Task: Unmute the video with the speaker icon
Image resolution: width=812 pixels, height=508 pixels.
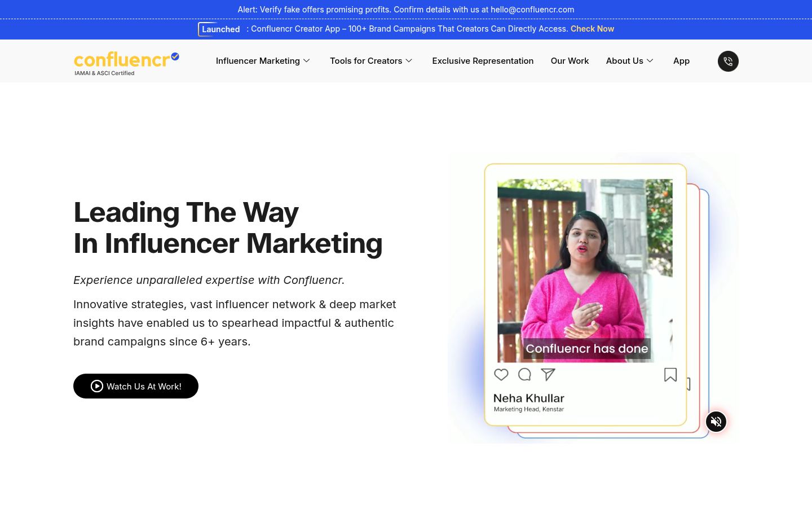Action: [x=716, y=422]
